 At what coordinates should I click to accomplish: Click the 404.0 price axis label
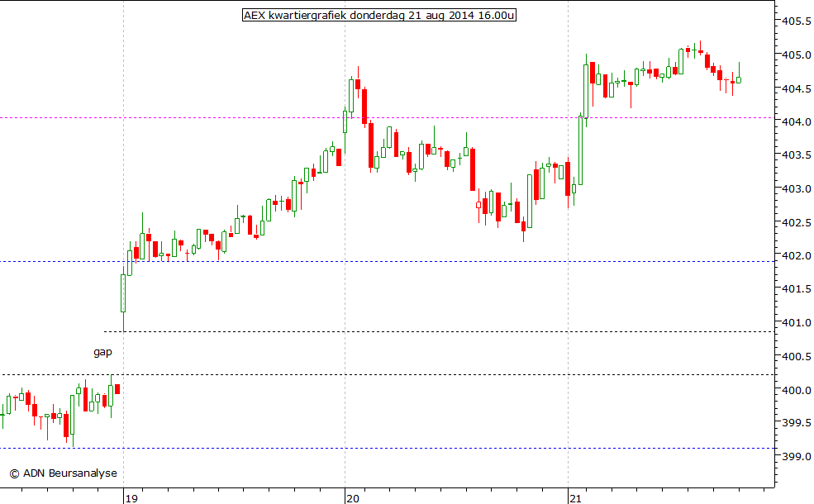(x=797, y=122)
